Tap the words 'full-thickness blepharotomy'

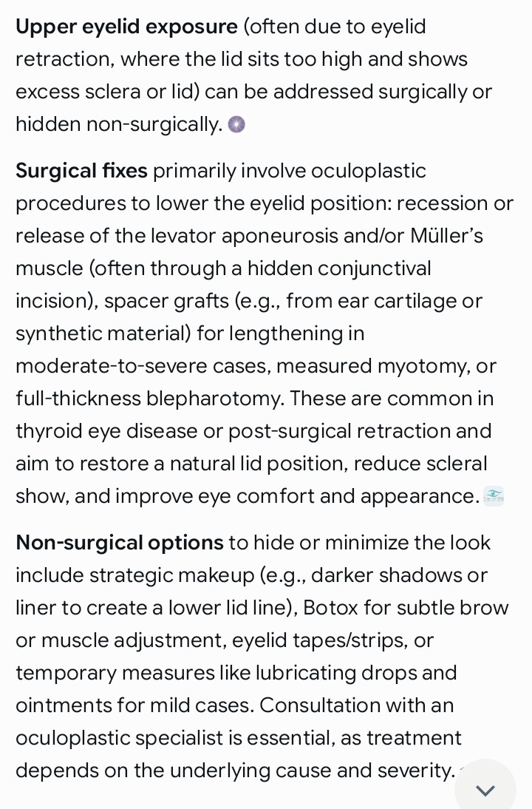coord(149,399)
